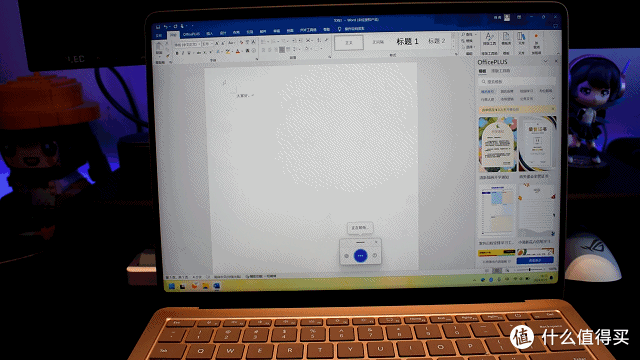
Task: Expand the template category tags chevron
Action: (x=553, y=99)
